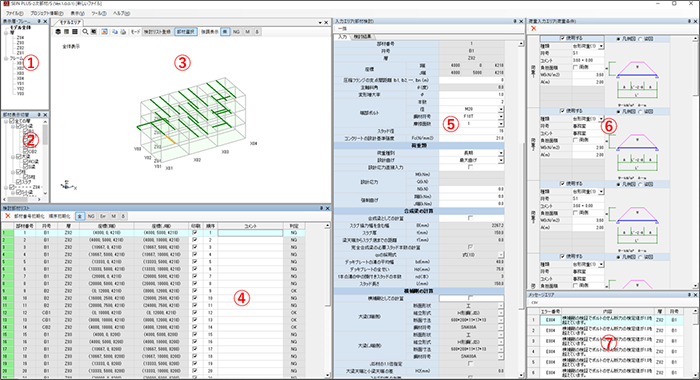Open the load 3 type dropdown
Image resolution: width=700 pixels, height=380 pixels.
coord(601,192)
